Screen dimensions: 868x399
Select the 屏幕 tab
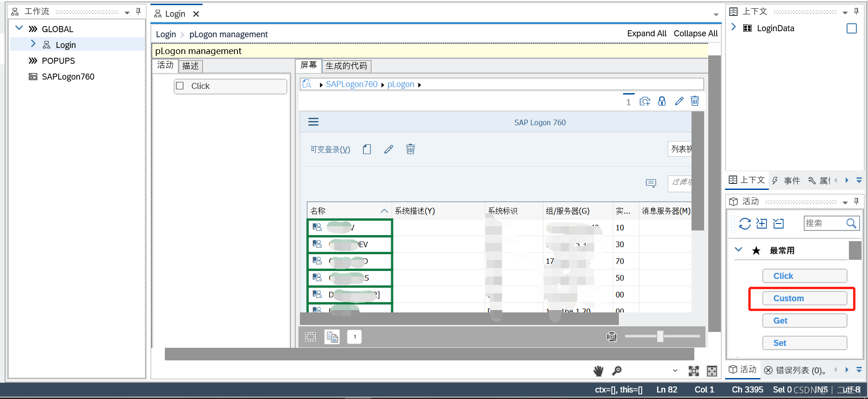(308, 65)
